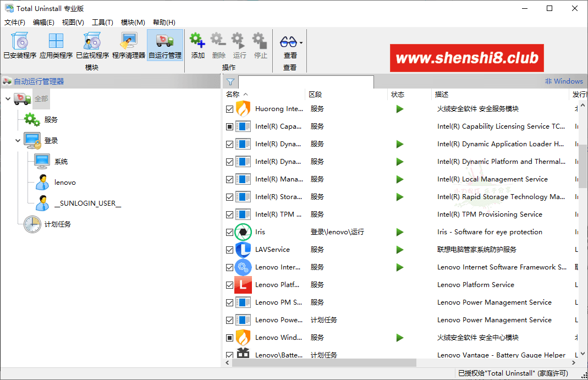Open the 应用类程序 module
588x380 pixels.
56,45
